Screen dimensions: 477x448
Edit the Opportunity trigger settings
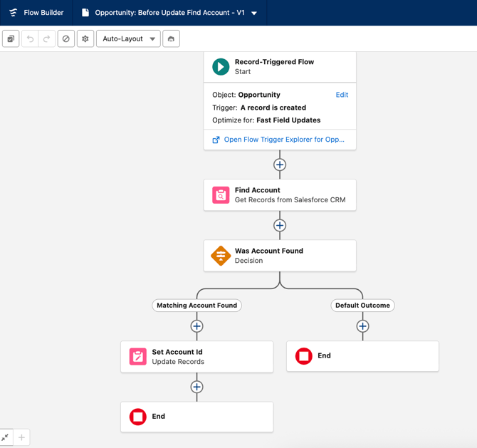click(342, 95)
